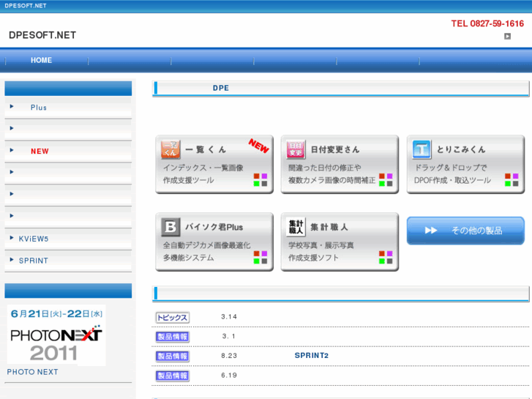Open the SPRINT sidebar menu item
The image size is (532, 399).
[68, 261]
